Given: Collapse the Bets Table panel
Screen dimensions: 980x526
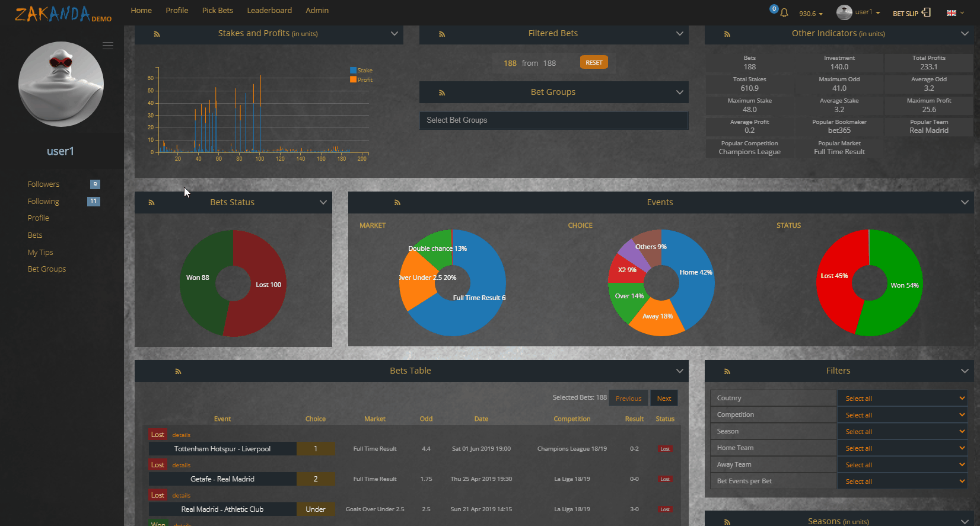Looking at the screenshot, I should (x=680, y=371).
